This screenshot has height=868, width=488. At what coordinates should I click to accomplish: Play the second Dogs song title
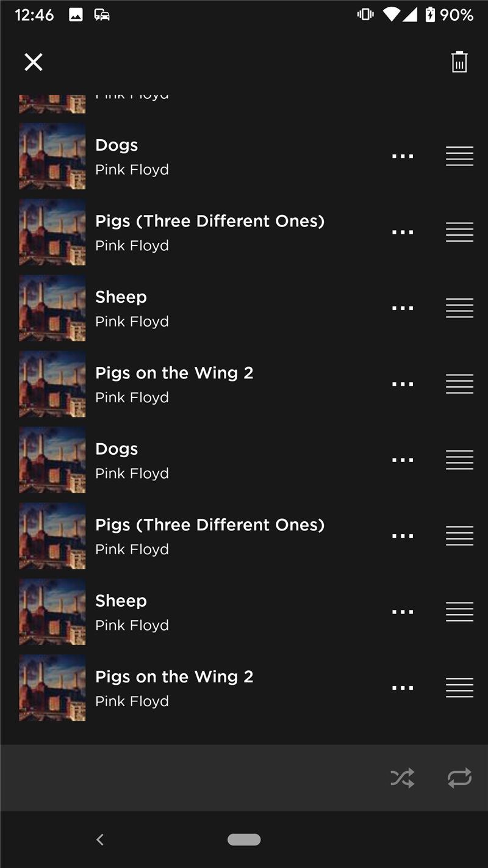(117, 449)
